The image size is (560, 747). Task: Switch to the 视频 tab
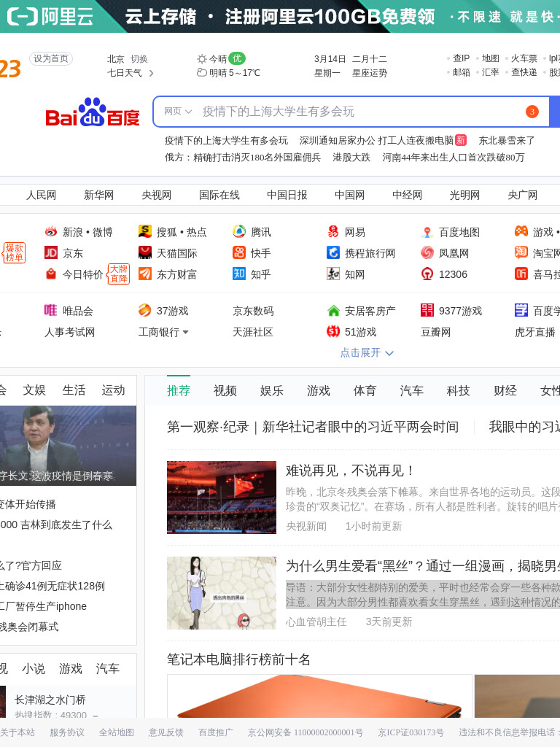(x=225, y=391)
